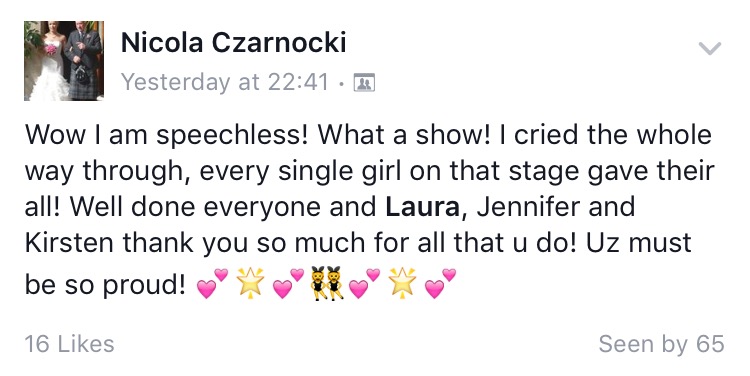Screen dimensions: 750x376
Task: Click the second glowing star emoji
Action: pos(403,283)
